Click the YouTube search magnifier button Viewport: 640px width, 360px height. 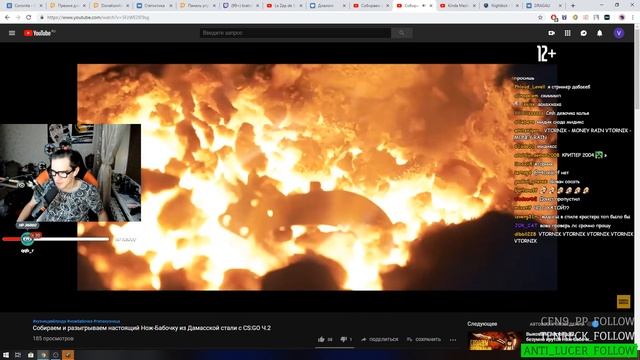tap(402, 33)
